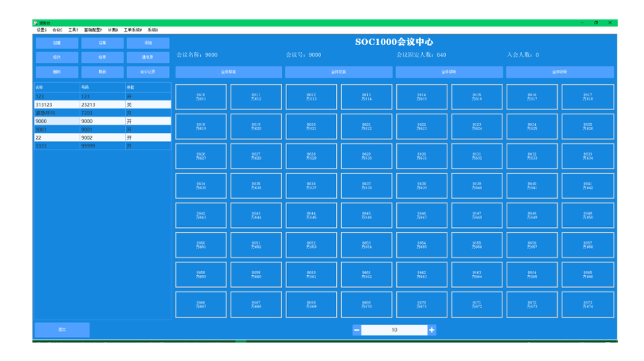Select participant tile 万611
The image size is (644, 361).
(x=201, y=97)
